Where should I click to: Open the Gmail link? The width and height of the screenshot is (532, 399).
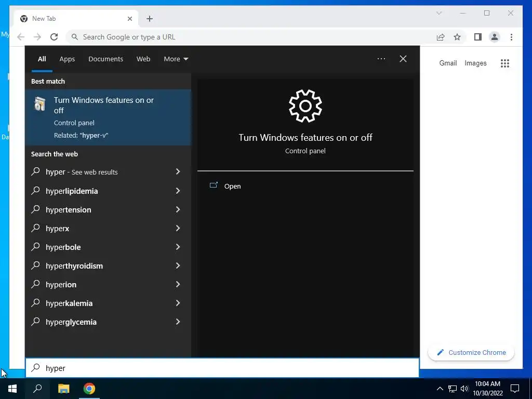pyautogui.click(x=448, y=63)
